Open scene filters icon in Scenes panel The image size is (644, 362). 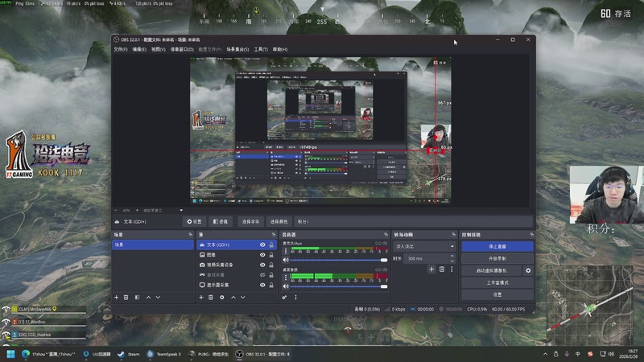point(137,297)
